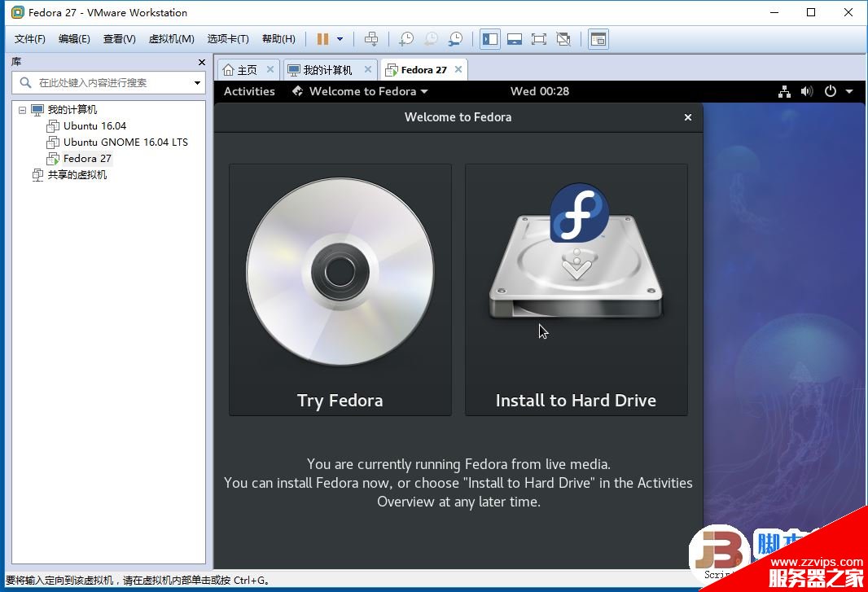Close the 我的计算机 tab

[367, 69]
